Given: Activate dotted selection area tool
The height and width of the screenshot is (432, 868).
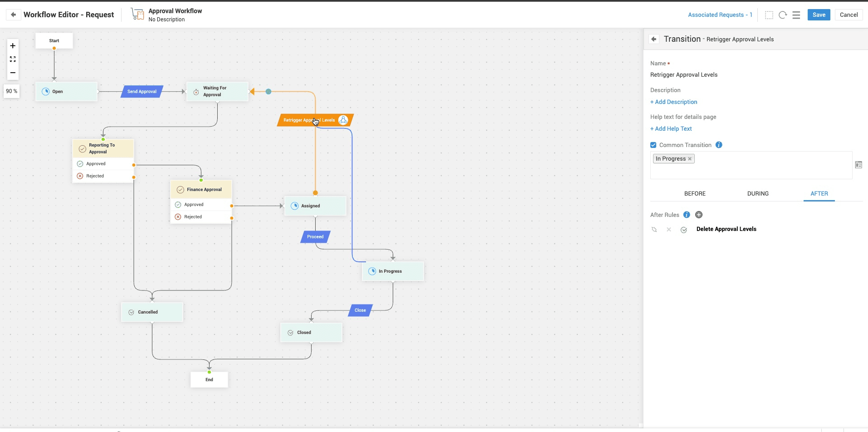Looking at the screenshot, I should click(x=769, y=15).
